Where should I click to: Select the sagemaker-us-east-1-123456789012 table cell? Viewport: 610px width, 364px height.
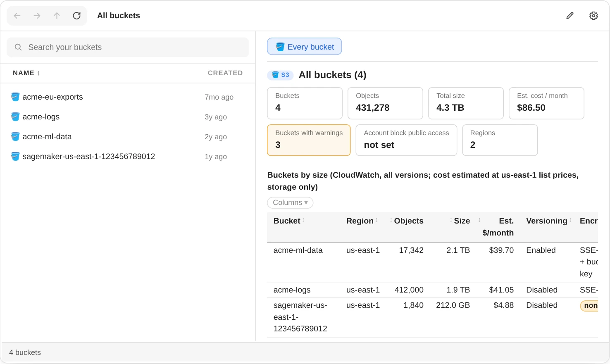click(x=300, y=317)
